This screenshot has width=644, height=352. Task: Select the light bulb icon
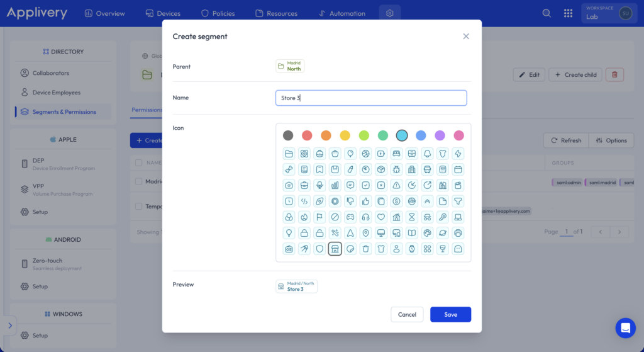[x=289, y=233]
